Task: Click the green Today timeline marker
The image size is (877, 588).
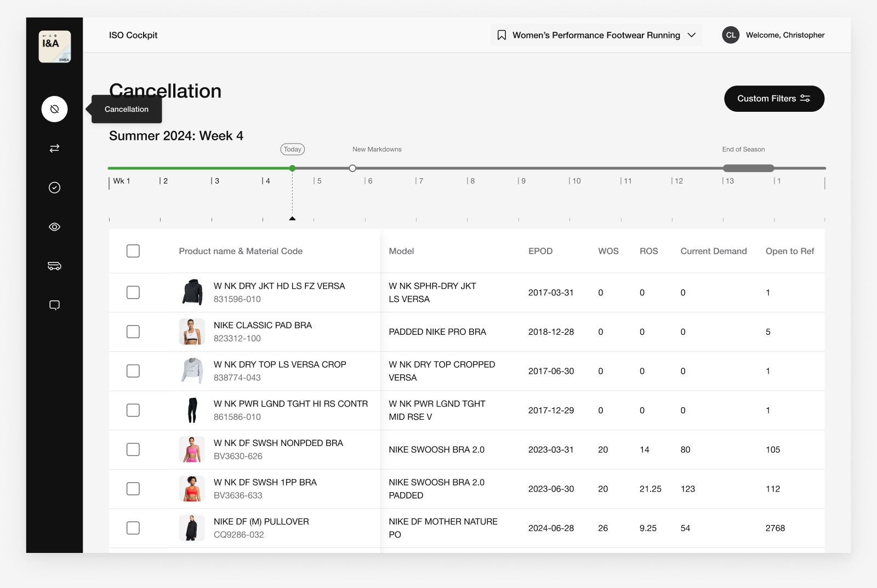Action: (292, 168)
